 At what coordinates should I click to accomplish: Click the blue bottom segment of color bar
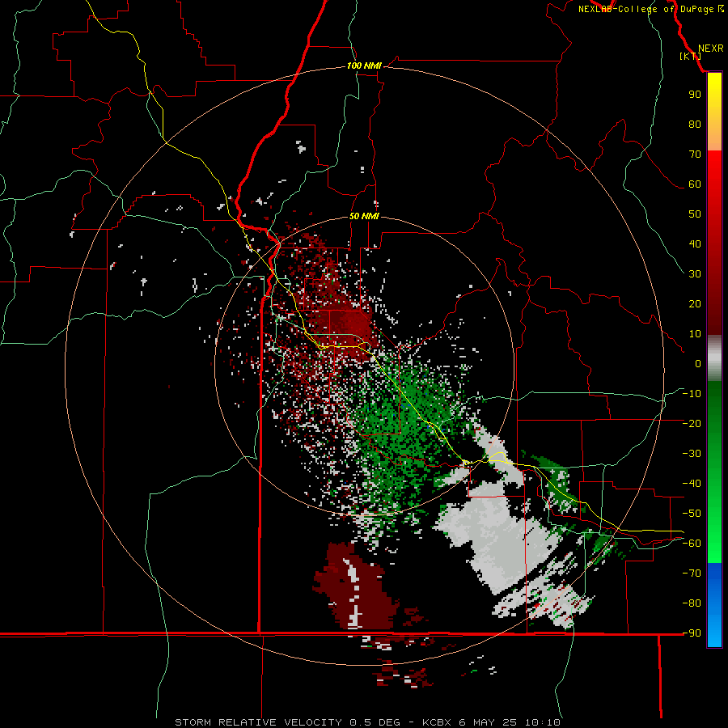pyautogui.click(x=714, y=605)
